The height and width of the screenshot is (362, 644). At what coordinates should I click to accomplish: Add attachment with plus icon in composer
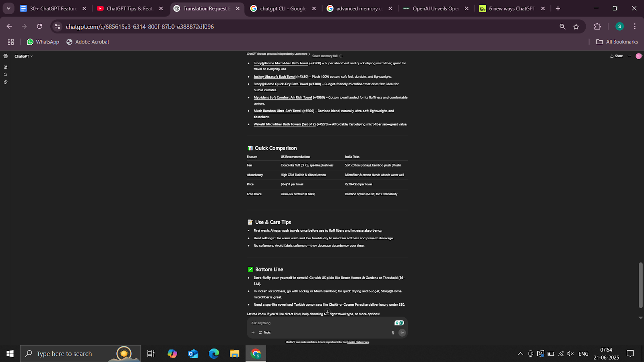[x=253, y=333]
